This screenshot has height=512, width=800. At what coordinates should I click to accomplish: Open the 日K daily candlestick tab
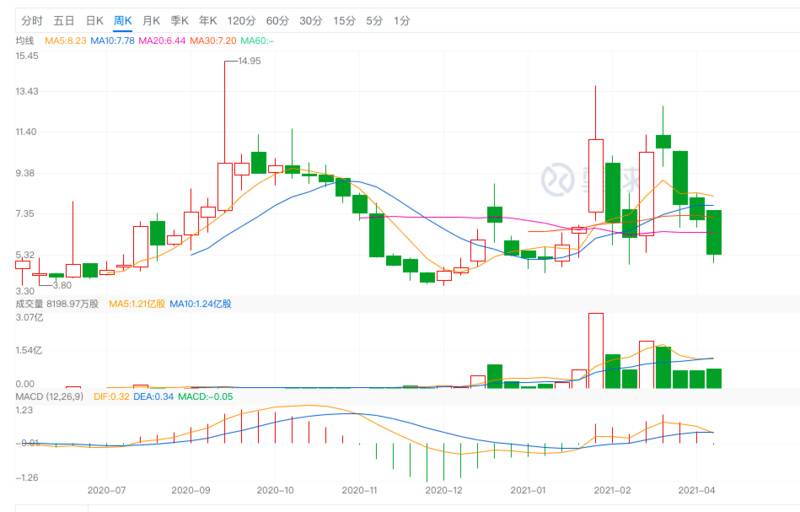point(94,20)
